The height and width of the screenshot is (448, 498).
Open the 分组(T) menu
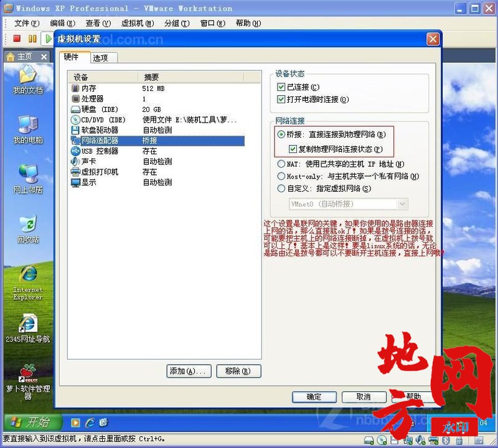pyautogui.click(x=177, y=23)
